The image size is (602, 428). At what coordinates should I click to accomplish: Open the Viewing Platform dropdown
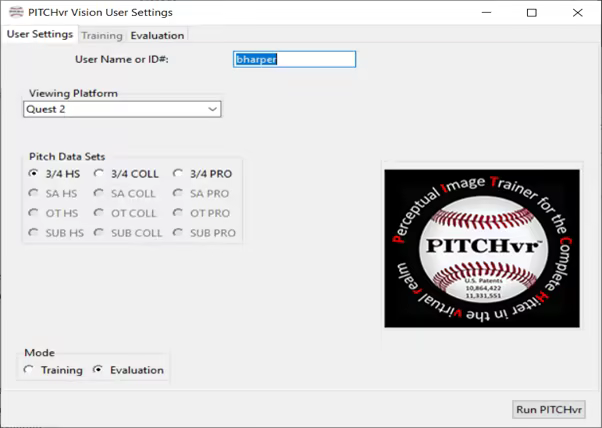(x=121, y=109)
